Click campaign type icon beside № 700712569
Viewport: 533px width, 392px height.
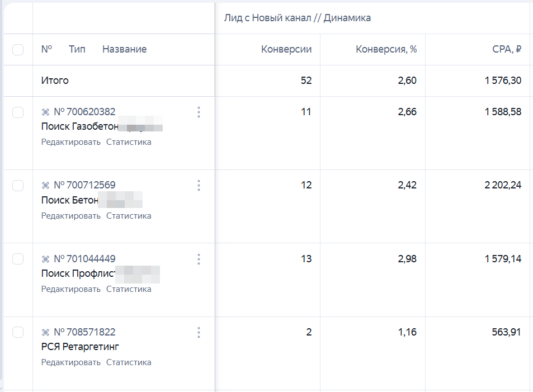pyautogui.click(x=45, y=185)
